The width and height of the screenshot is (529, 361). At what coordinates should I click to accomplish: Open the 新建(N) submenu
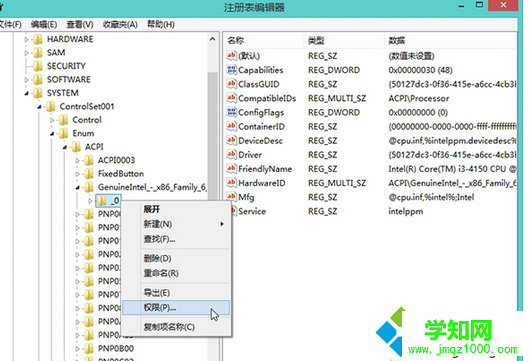tap(176, 224)
